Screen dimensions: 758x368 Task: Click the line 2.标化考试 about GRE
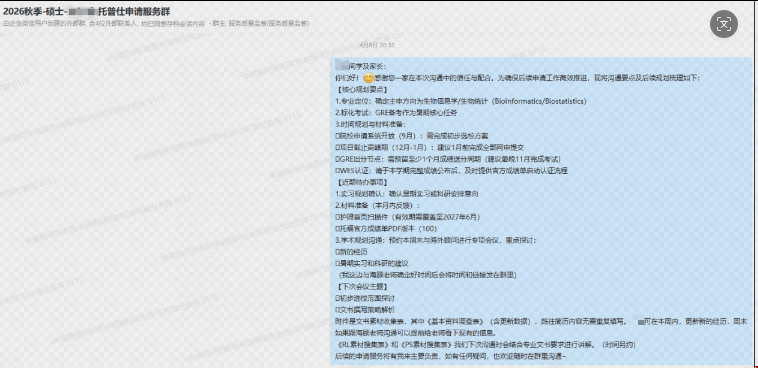[396, 113]
